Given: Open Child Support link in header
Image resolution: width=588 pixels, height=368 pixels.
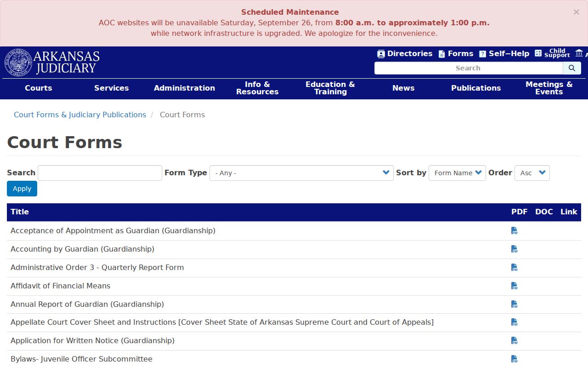Looking at the screenshot, I should coord(553,53).
